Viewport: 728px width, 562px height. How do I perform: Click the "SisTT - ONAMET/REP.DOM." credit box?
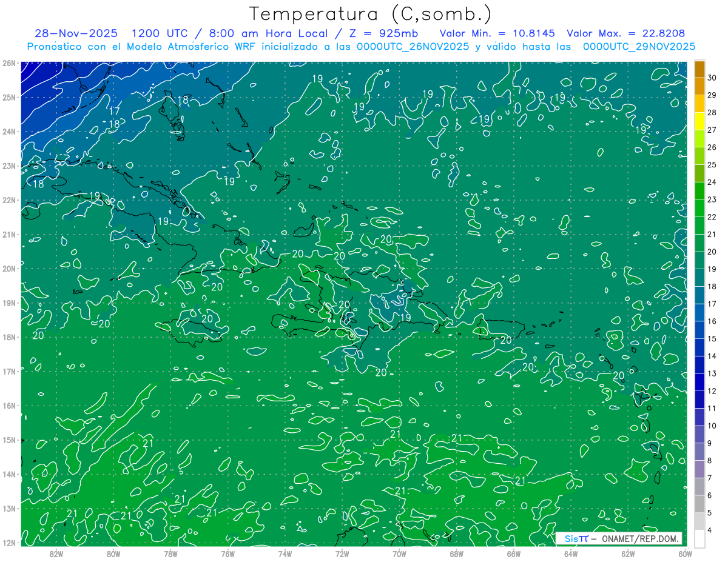pyautogui.click(x=619, y=538)
